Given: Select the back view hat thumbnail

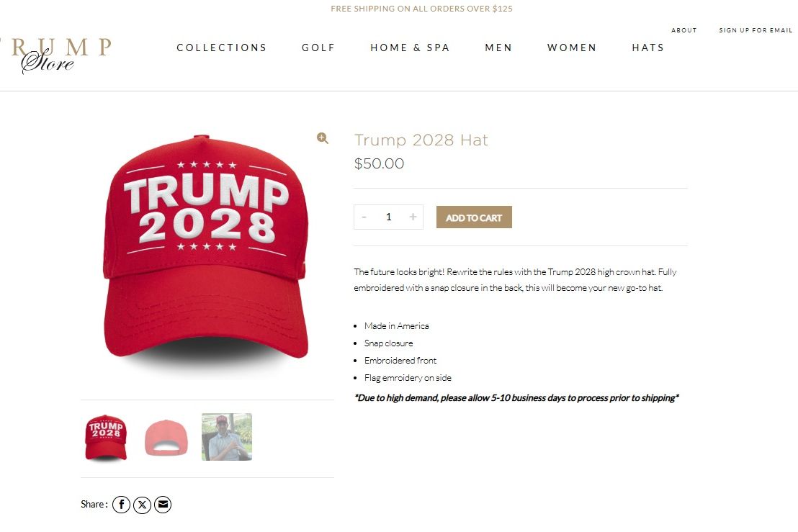Looking at the screenshot, I should pos(166,438).
